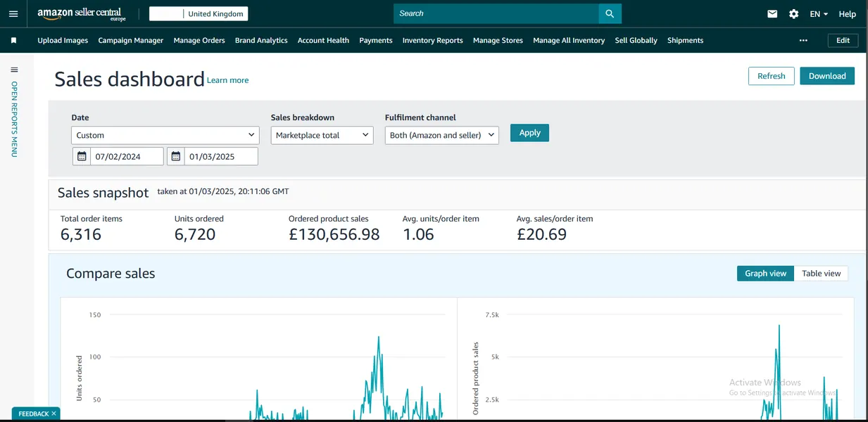Image resolution: width=868 pixels, height=422 pixels.
Task: Click the FEEDBACK label
Action: tap(33, 414)
